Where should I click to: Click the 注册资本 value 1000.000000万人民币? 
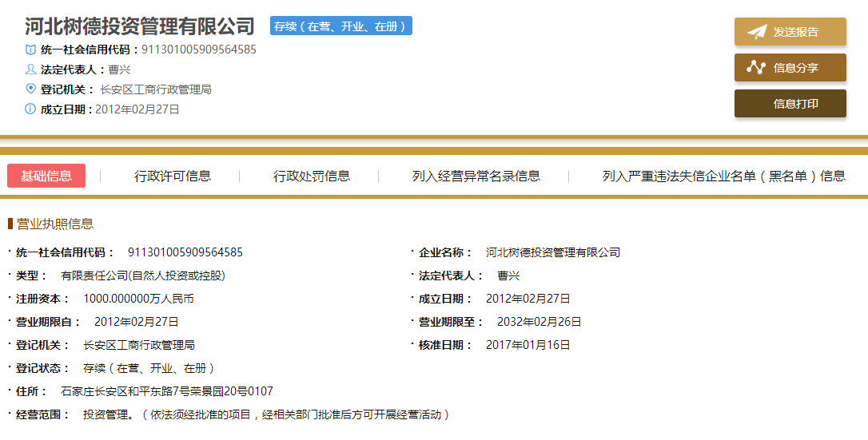(x=138, y=299)
